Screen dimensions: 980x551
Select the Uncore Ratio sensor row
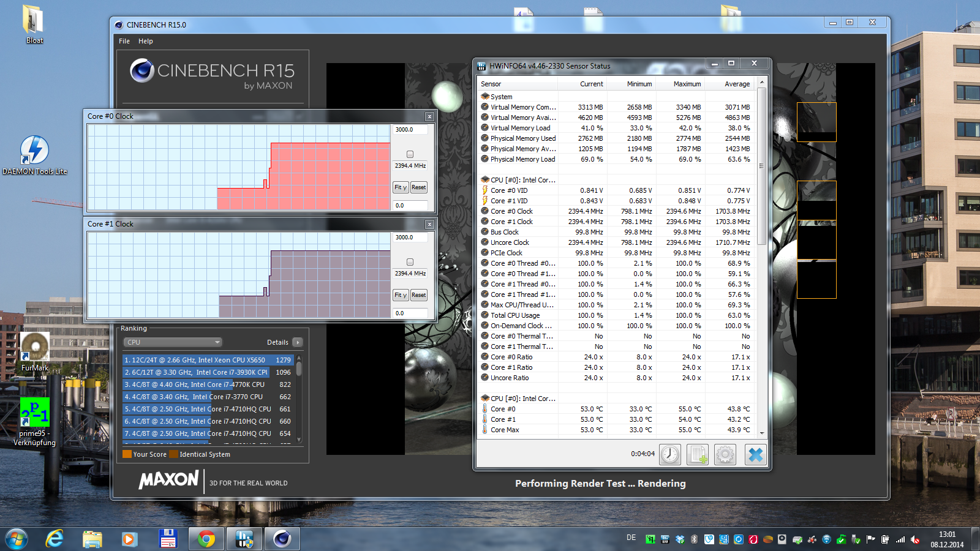click(x=617, y=378)
